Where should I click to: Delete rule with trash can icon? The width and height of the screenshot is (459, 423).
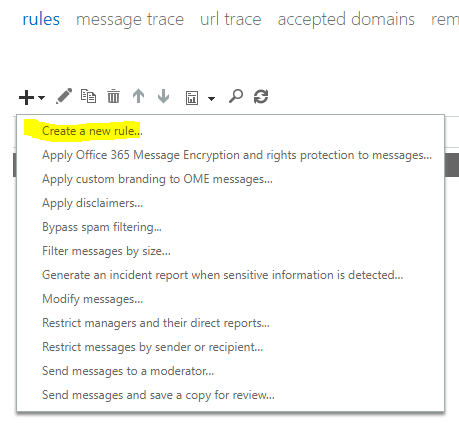[113, 96]
